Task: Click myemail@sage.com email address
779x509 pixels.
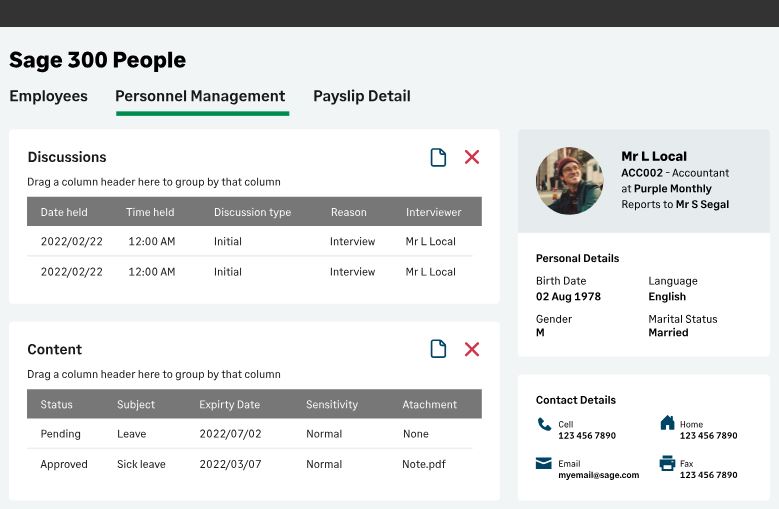Action: pyautogui.click(x=599, y=475)
